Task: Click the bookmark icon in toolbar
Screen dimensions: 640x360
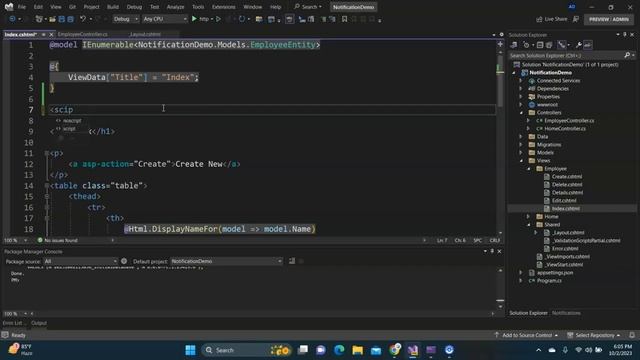Action: (x=344, y=19)
